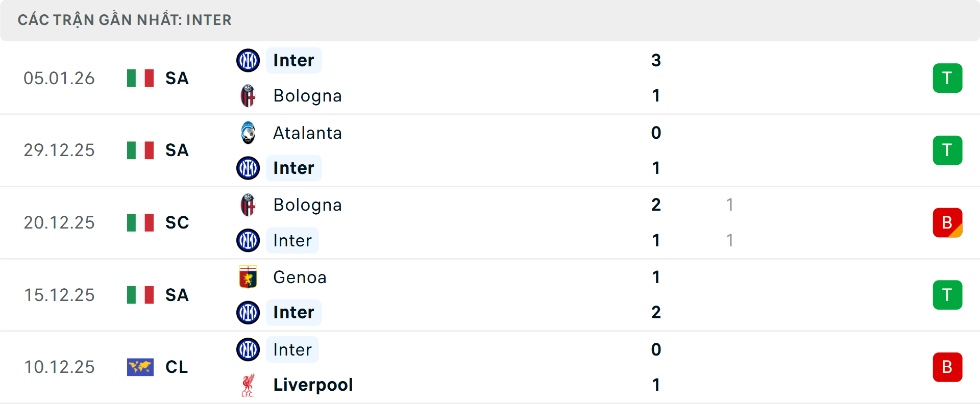Click the Bologna crest in the 05.01.26 match

(248, 96)
